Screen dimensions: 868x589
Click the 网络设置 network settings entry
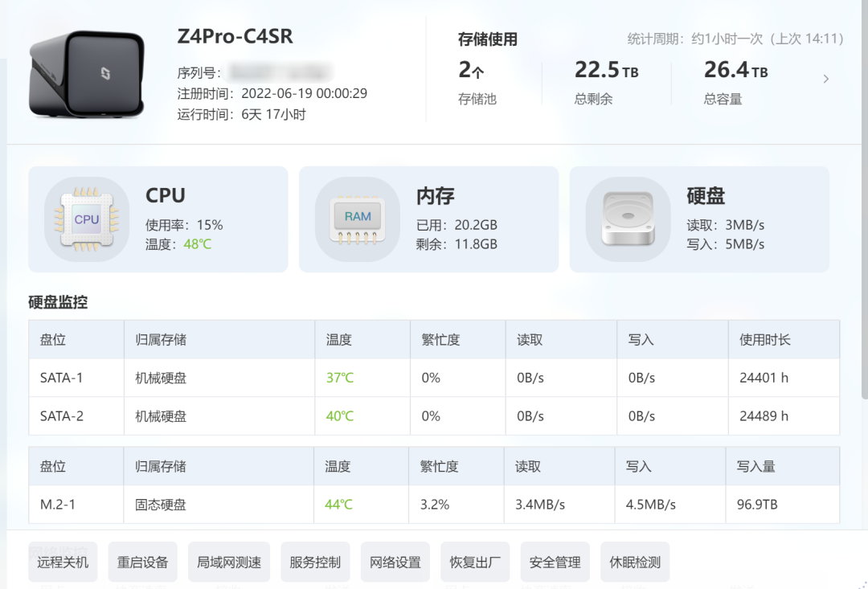tap(395, 562)
